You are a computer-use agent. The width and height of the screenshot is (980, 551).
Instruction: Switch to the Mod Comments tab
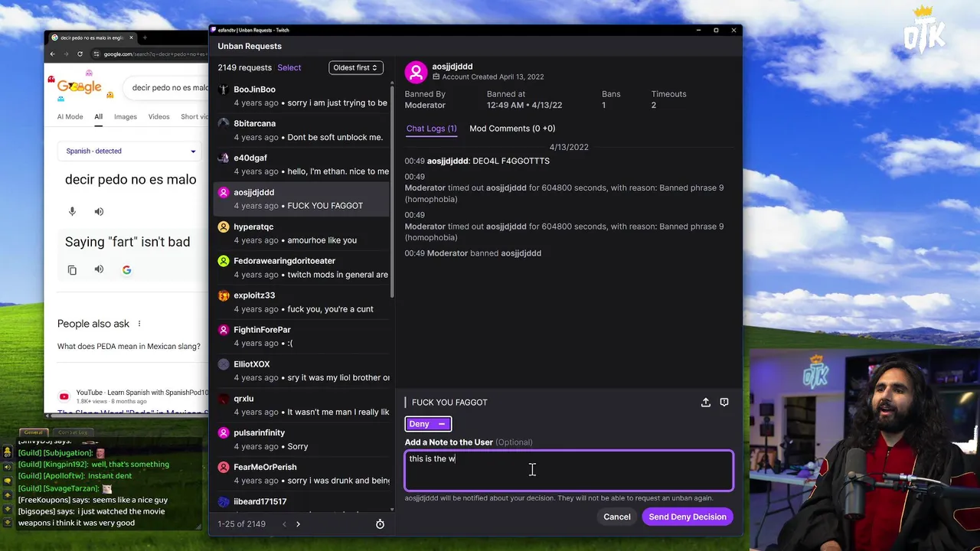(x=512, y=129)
